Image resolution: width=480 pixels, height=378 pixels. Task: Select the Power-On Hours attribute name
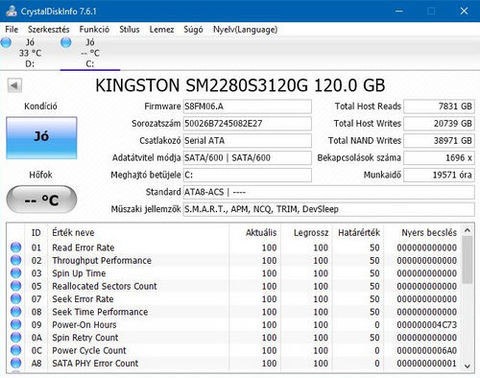(x=84, y=325)
